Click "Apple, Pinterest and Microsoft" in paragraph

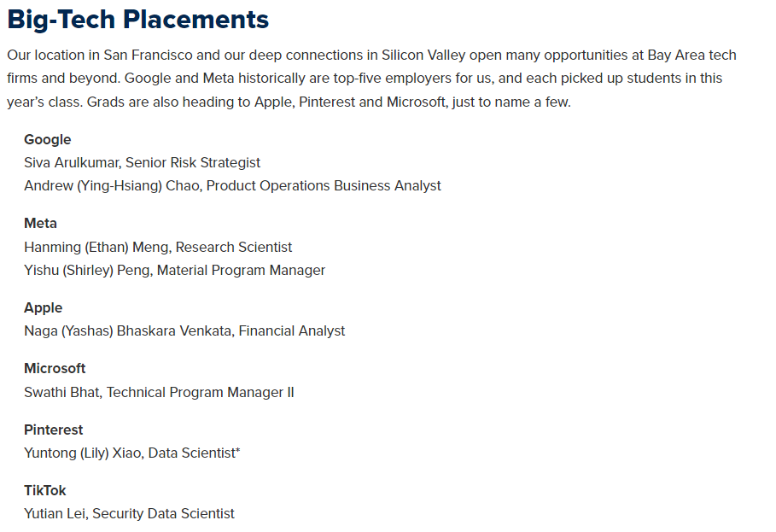click(x=350, y=102)
